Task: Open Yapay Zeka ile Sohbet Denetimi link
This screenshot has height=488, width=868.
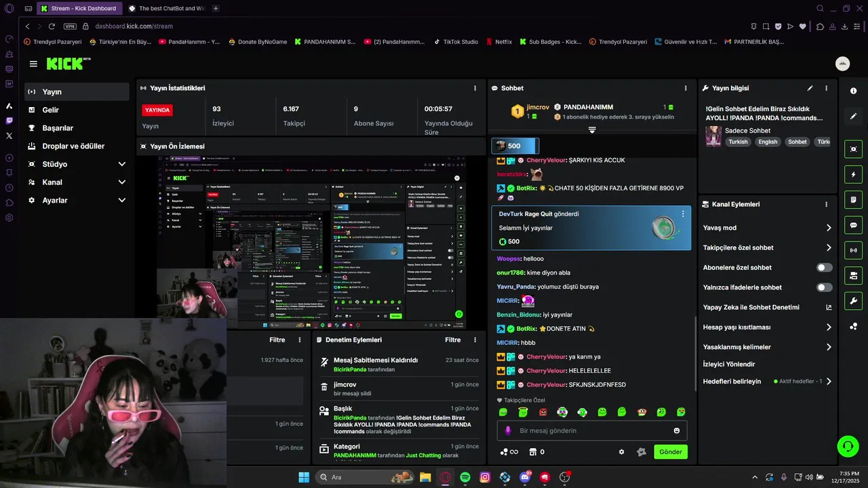Action: pos(767,307)
